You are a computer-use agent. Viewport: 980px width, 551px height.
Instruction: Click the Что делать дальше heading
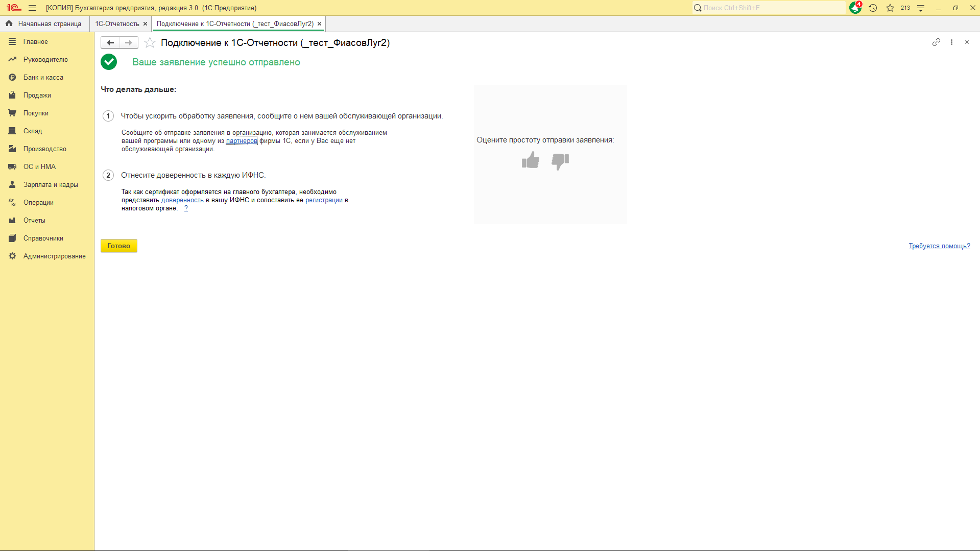tap(138, 89)
